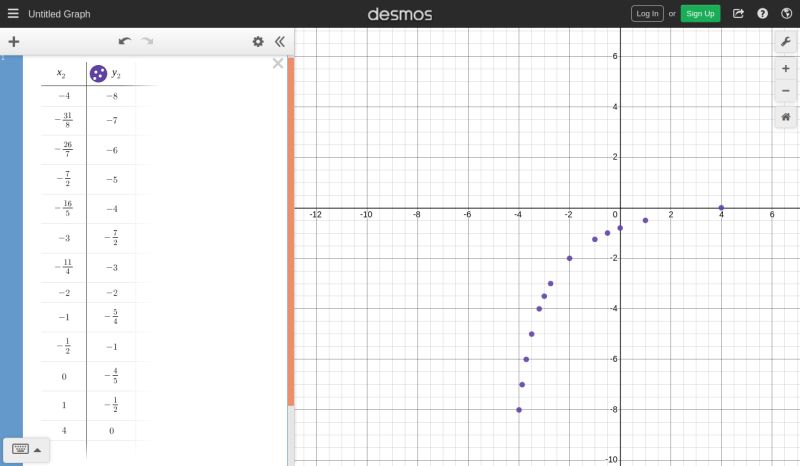Screen dimensions: 800x466
Task: Open graph settings wrench
Action: click(786, 41)
